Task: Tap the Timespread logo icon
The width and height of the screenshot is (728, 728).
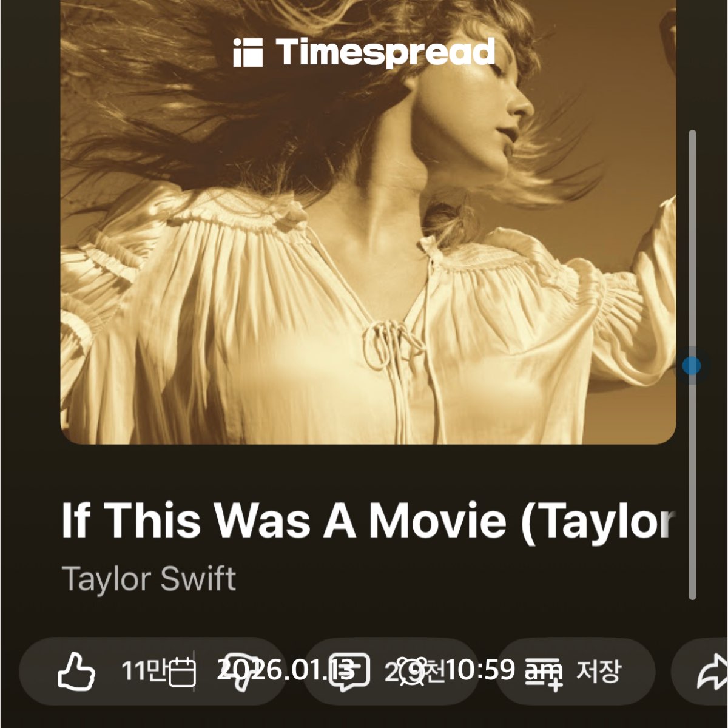Action: 248,53
